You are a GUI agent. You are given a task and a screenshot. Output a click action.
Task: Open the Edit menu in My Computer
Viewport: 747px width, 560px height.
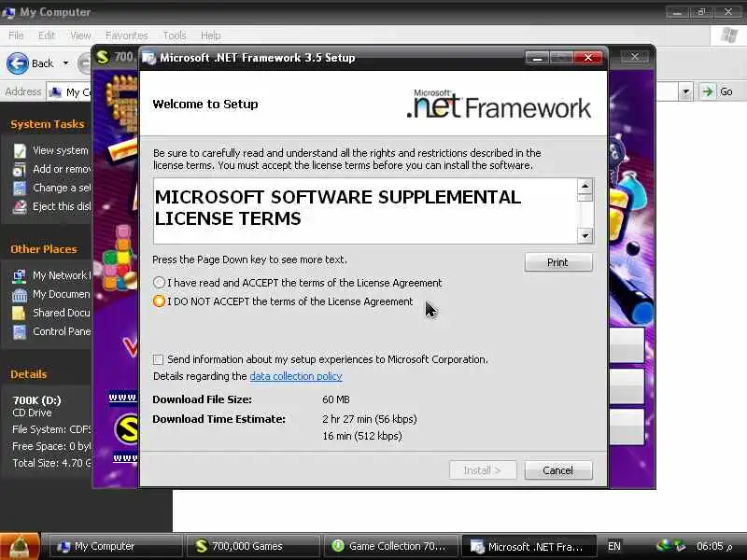tap(47, 35)
